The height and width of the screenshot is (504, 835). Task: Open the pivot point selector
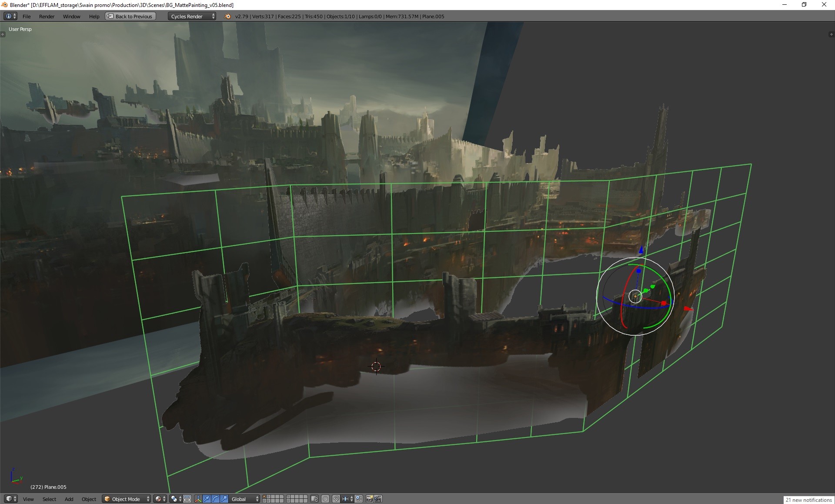(176, 499)
